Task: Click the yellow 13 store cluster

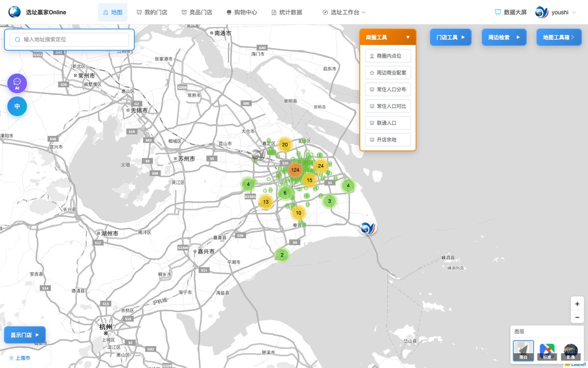Action: tap(266, 202)
